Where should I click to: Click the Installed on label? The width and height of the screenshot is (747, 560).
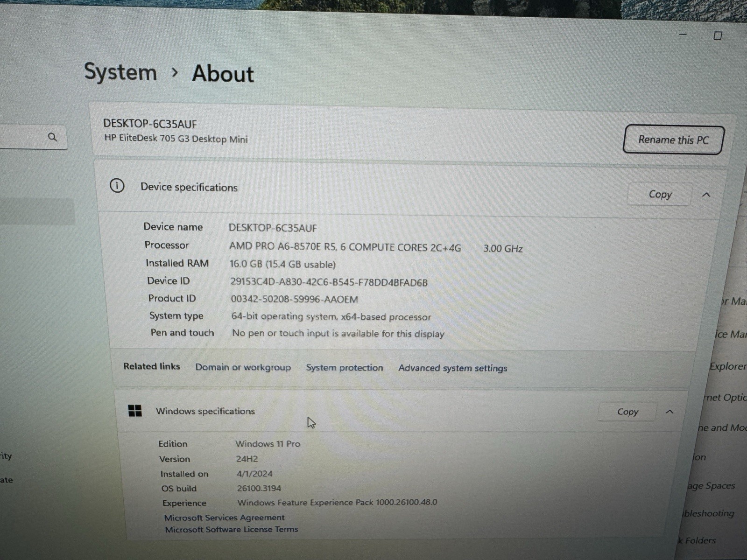[x=184, y=474]
